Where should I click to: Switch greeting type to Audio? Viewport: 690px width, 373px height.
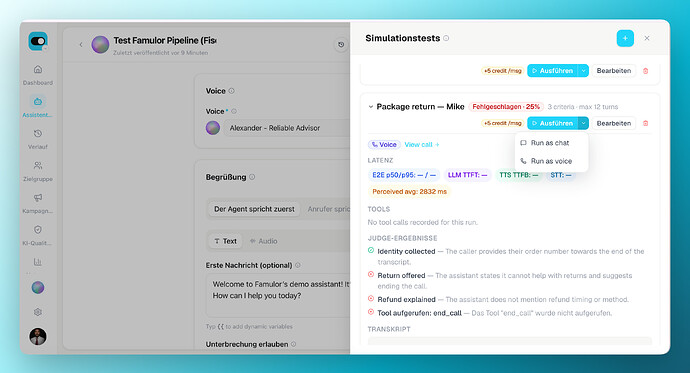click(x=264, y=241)
